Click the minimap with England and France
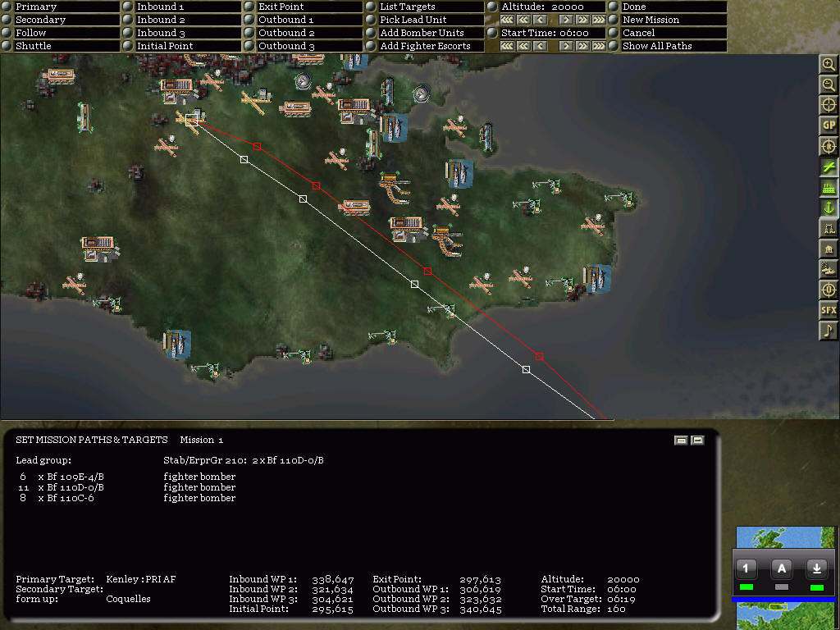This screenshot has width=840, height=630. point(783,536)
